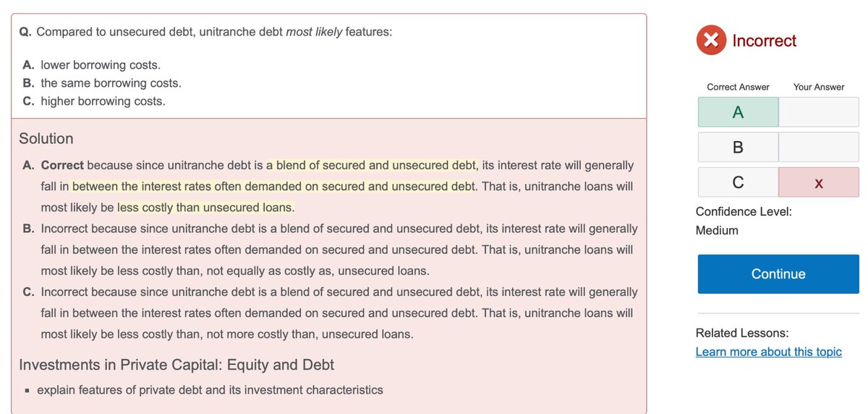
Task: Click the question text about unitranche debt
Action: [205, 32]
